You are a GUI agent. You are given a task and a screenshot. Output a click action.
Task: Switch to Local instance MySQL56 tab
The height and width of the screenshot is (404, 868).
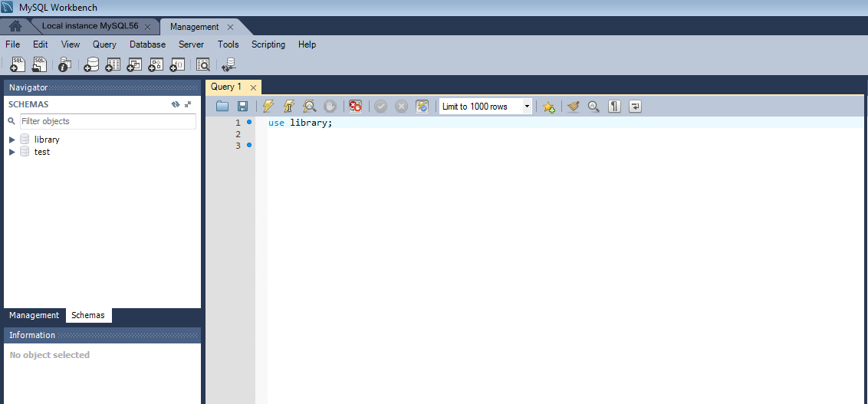[x=90, y=26]
